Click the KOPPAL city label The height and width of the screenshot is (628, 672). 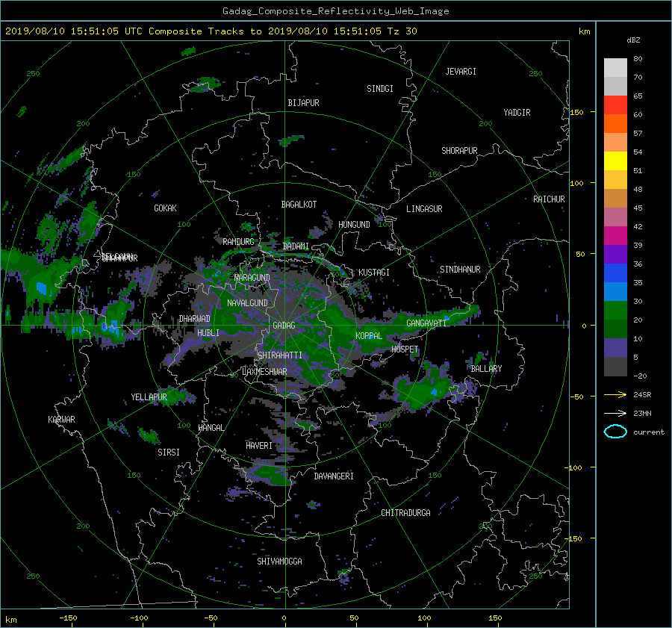pos(369,335)
